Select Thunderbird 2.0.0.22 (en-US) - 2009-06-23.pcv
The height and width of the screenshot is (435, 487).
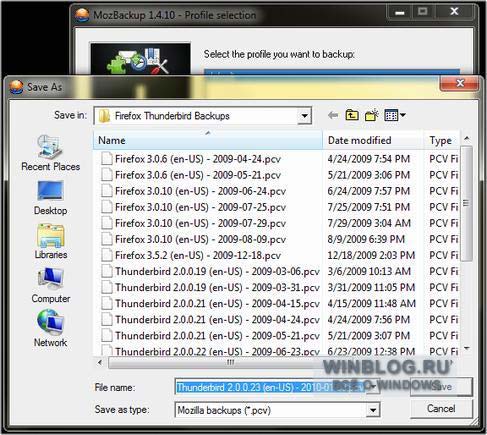point(217,351)
